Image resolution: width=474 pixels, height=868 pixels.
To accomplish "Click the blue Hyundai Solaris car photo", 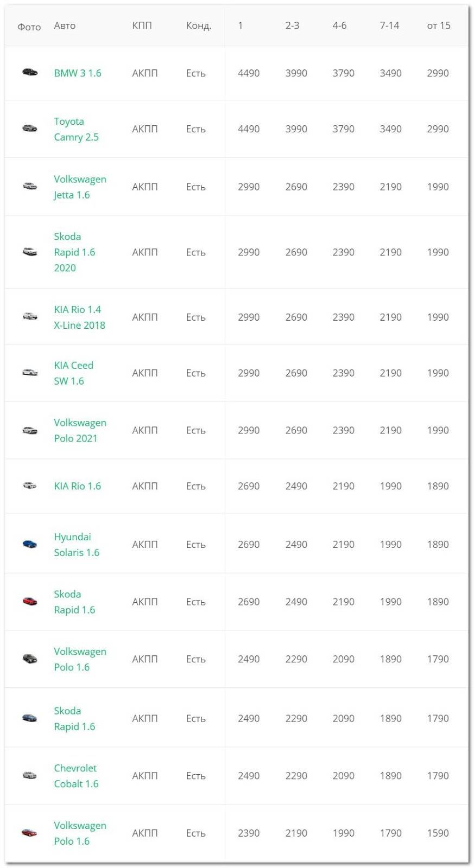I will [30, 544].
